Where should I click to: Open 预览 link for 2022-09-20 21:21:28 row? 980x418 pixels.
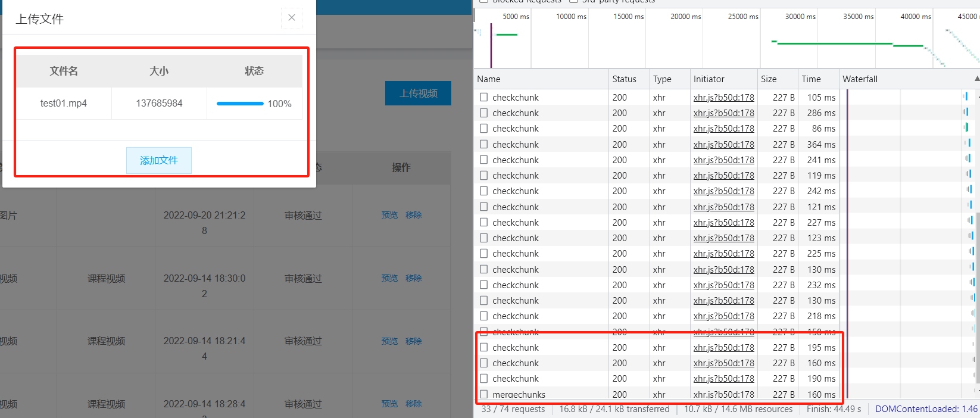(389, 215)
